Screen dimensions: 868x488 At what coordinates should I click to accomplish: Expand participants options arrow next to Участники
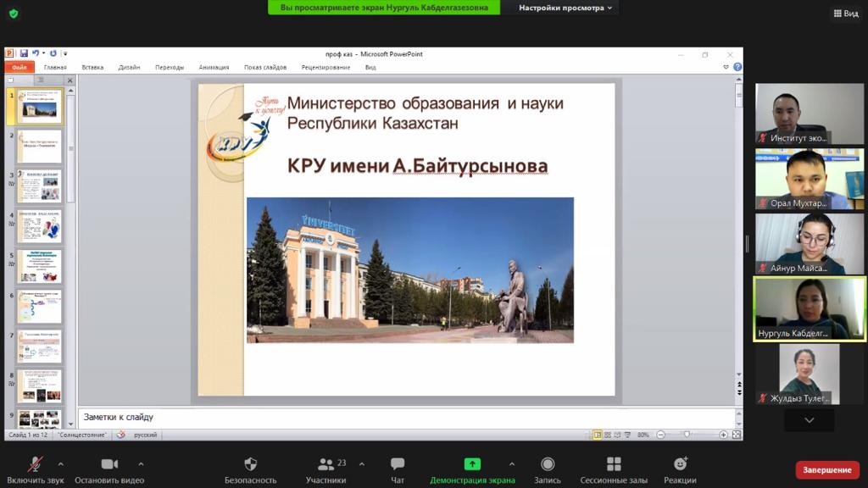[x=361, y=463]
